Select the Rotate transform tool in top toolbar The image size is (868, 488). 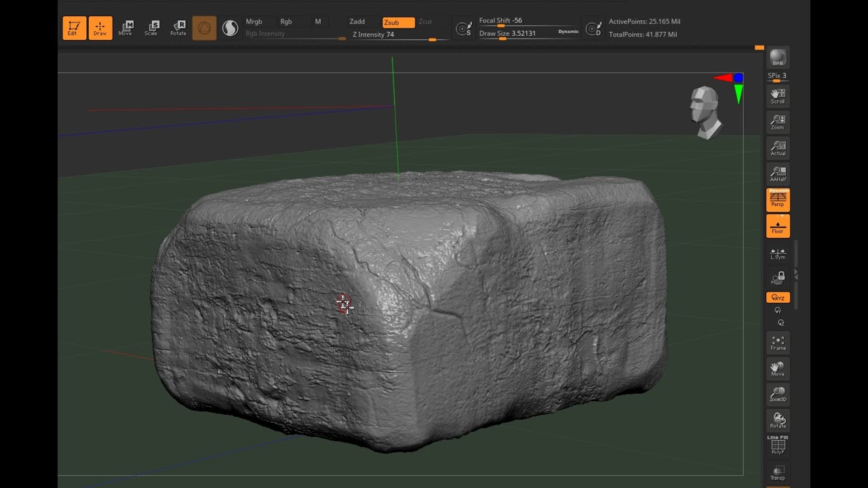178,28
